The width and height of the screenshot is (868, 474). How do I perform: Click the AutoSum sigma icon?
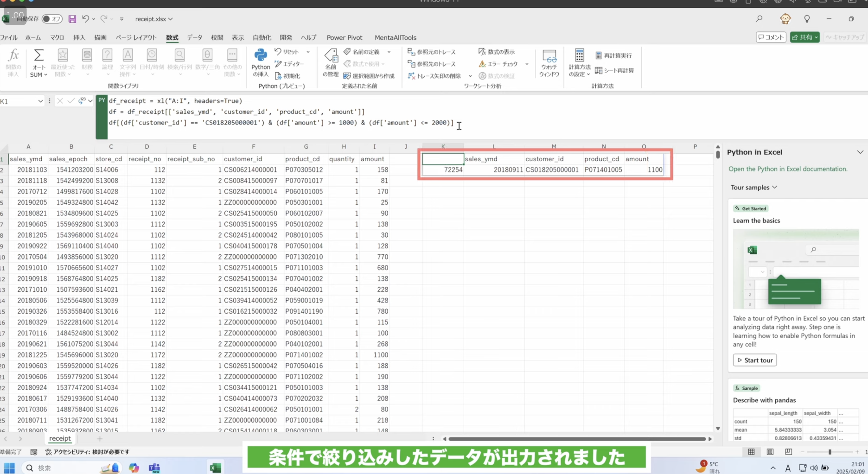38,55
